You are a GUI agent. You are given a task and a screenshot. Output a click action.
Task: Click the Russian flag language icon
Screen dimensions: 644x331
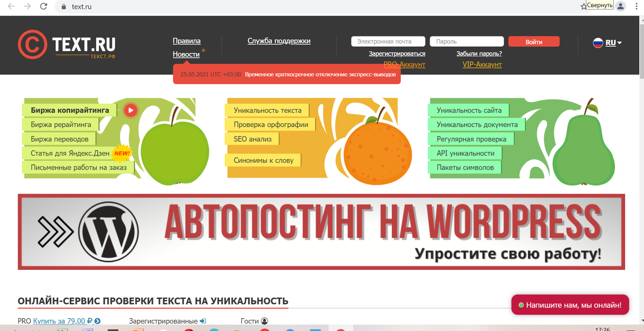598,43
